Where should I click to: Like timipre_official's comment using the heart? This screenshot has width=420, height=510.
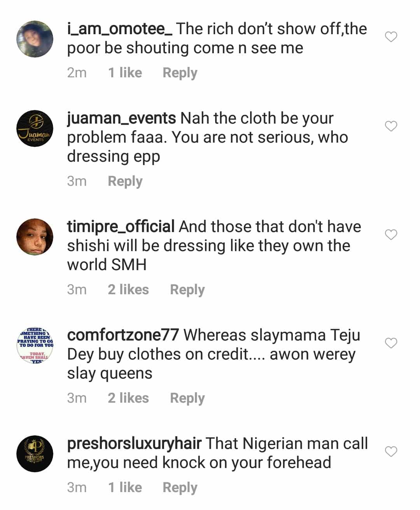[391, 235]
